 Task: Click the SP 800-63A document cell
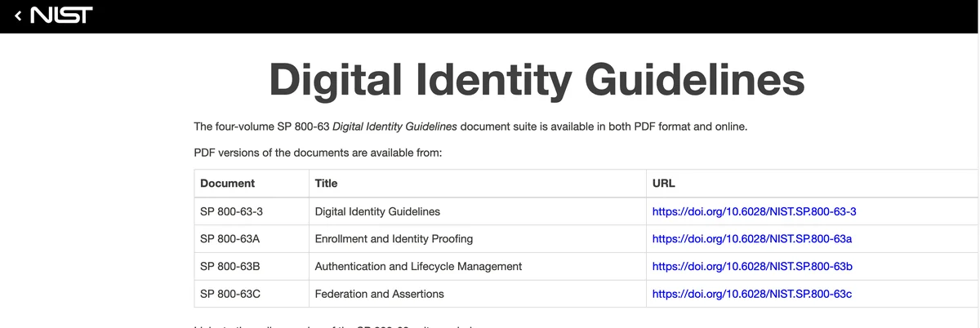252,239
